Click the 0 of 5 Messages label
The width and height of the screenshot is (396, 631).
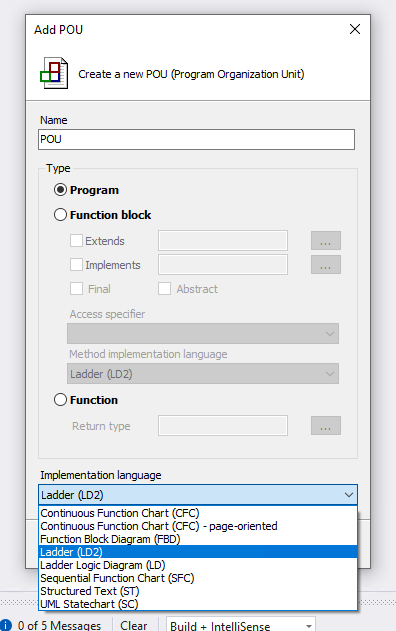pos(59,625)
